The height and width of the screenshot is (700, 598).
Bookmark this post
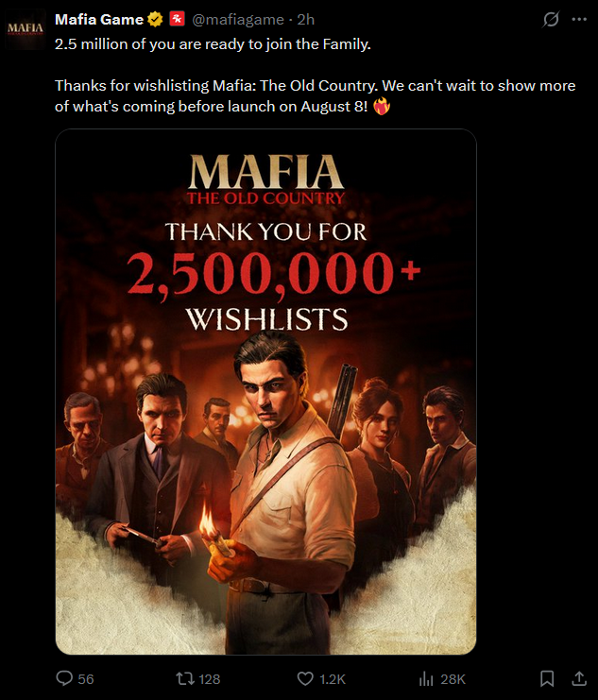point(547,678)
